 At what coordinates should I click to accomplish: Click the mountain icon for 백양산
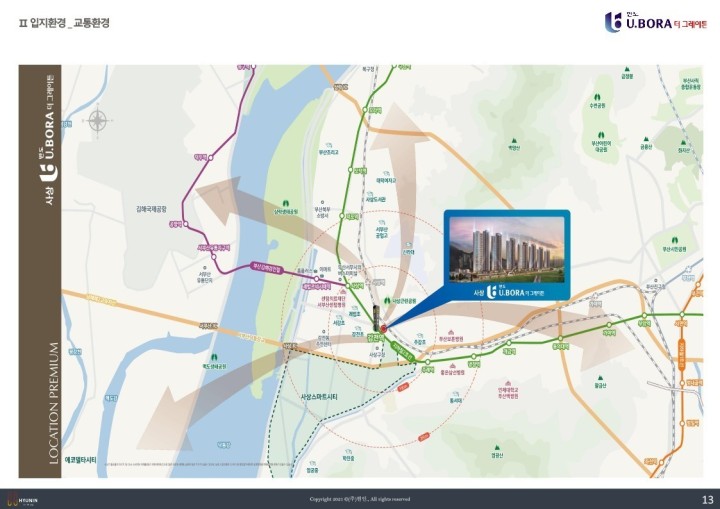click(514, 141)
